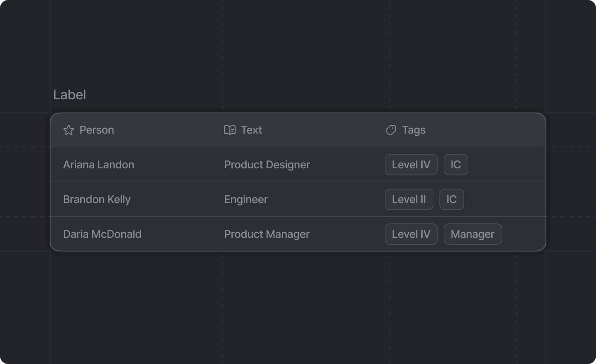Screen dimensions: 596x364
Task: Open Ariana Landon's name cell
Action: 99,165
